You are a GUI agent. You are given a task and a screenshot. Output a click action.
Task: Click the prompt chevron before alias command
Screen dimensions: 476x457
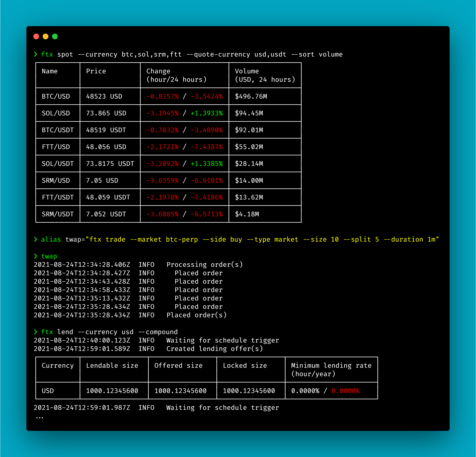[36, 239]
